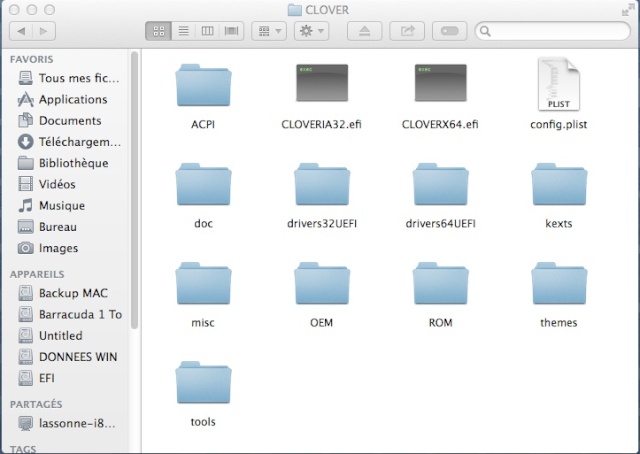Click the FAVORIS section header
This screenshot has width=640, height=454.
click(x=31, y=59)
